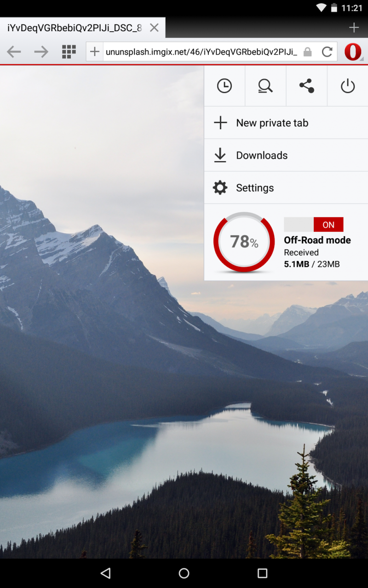Add a new tab with plus button
The width and height of the screenshot is (368, 588).
point(354,28)
